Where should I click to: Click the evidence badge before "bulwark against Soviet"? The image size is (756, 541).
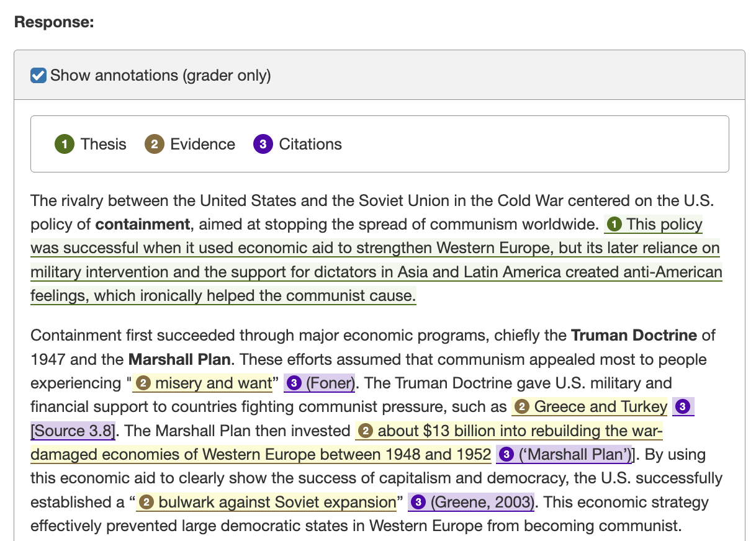(x=146, y=503)
